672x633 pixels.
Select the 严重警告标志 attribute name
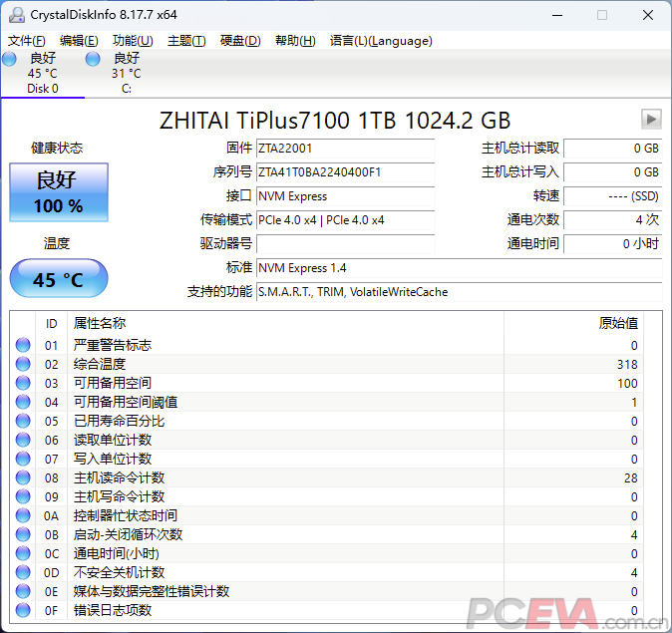[x=113, y=345]
